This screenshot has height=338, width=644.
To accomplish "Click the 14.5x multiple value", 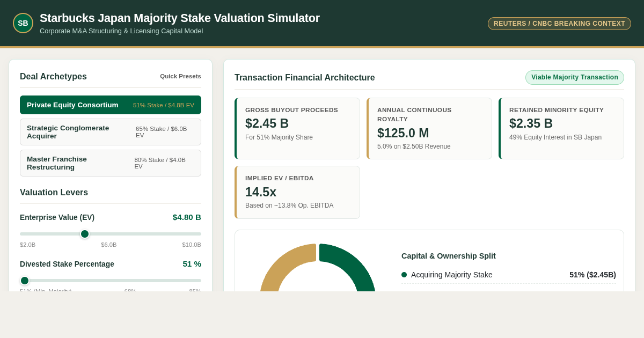I will (x=261, y=192).
